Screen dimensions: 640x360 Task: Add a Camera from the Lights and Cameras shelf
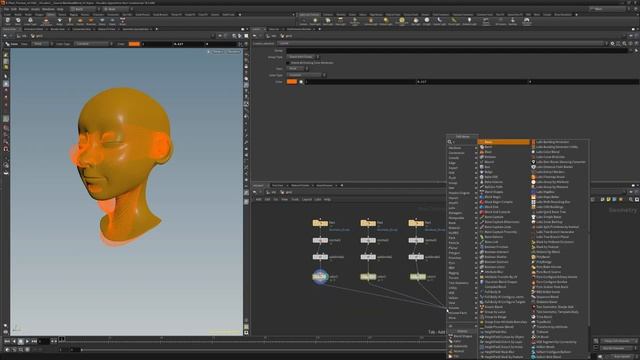pos(303,21)
